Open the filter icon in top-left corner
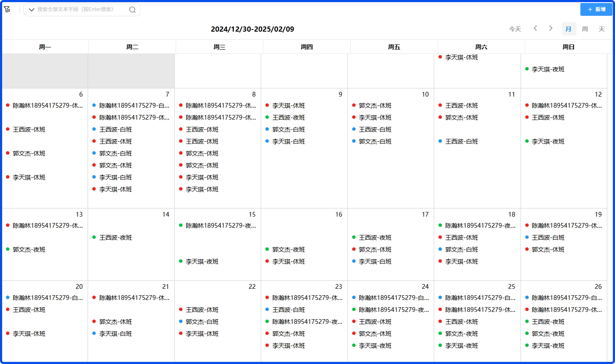Viewport: 615px width, 364px height. [x=7, y=9]
